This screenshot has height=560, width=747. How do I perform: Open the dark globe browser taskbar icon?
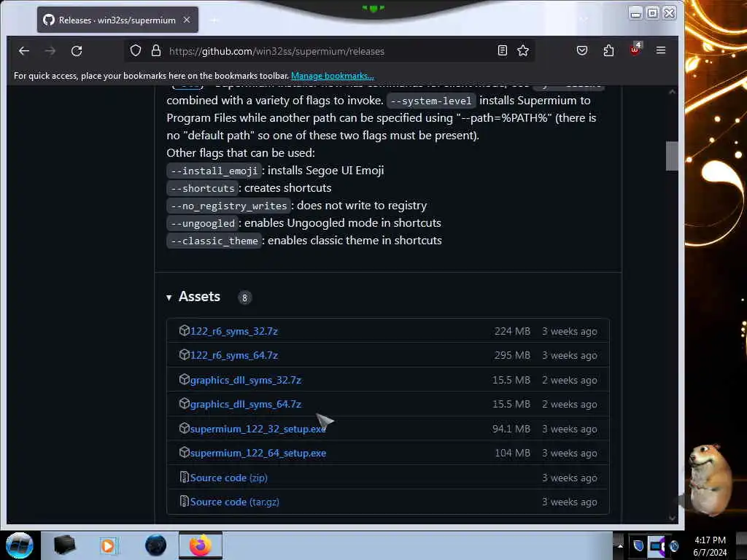tap(156, 545)
